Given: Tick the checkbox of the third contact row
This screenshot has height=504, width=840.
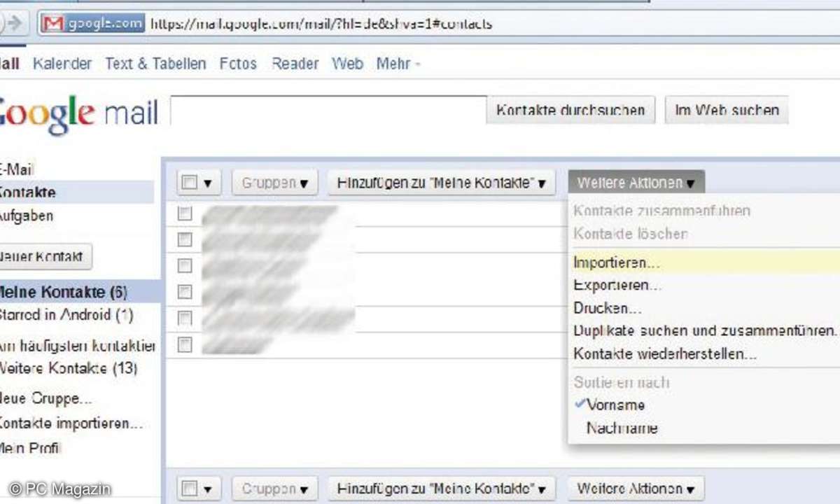Looking at the screenshot, I should coord(185,266).
